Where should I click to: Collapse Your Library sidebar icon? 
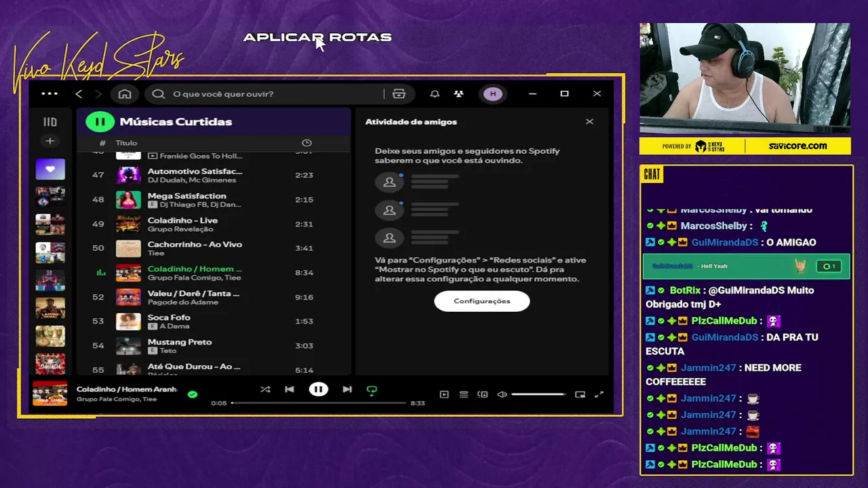(x=50, y=122)
